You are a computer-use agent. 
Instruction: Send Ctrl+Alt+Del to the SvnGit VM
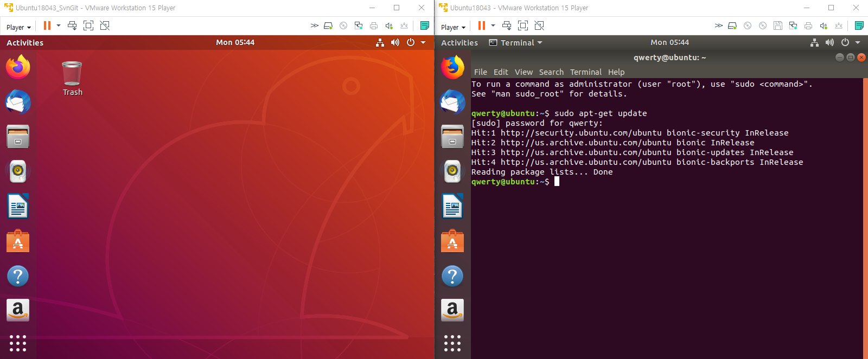click(x=72, y=25)
